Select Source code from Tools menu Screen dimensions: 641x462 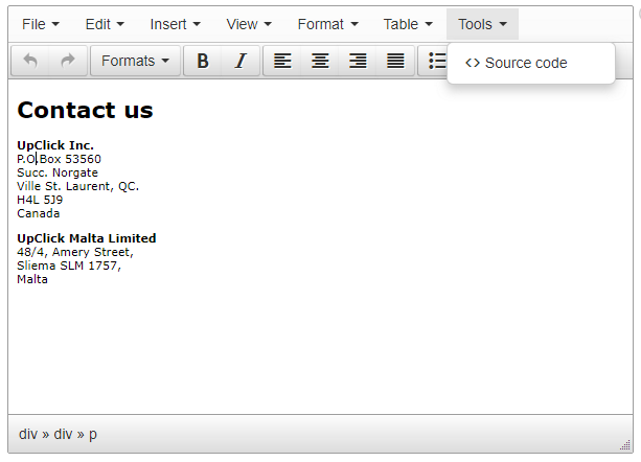click(517, 63)
